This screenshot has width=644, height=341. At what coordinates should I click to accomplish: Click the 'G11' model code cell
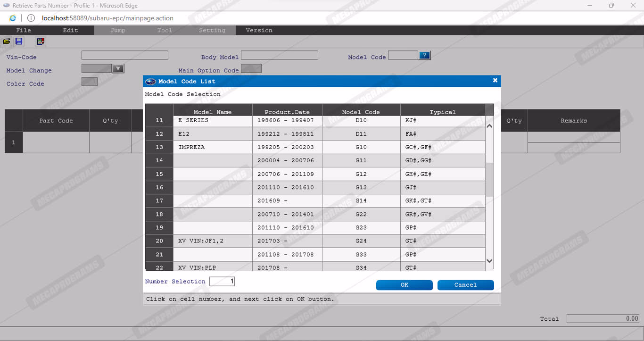click(361, 161)
